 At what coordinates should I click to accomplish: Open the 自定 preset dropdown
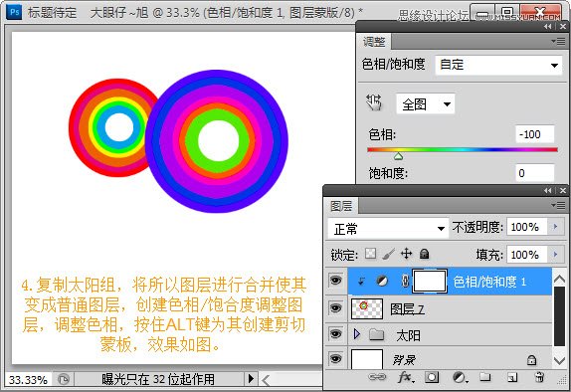[x=498, y=66]
